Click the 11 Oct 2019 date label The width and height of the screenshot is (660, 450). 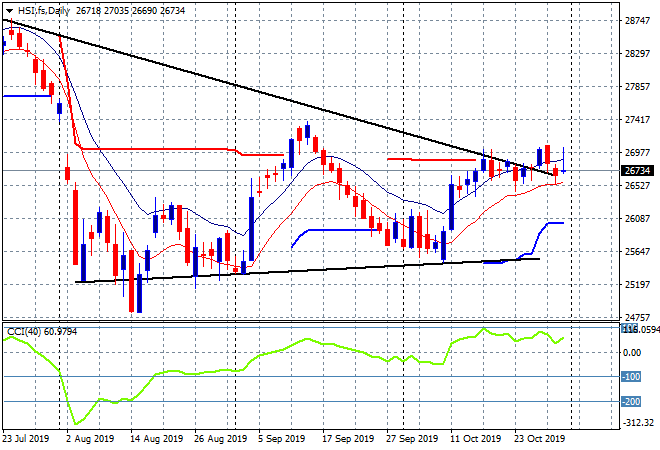click(x=476, y=439)
